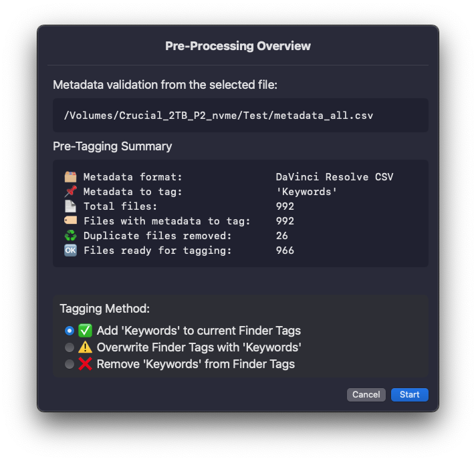Image resolution: width=476 pixels, height=461 pixels.
Task: Click the Pre-Processing Overview title
Action: pyautogui.click(x=238, y=46)
